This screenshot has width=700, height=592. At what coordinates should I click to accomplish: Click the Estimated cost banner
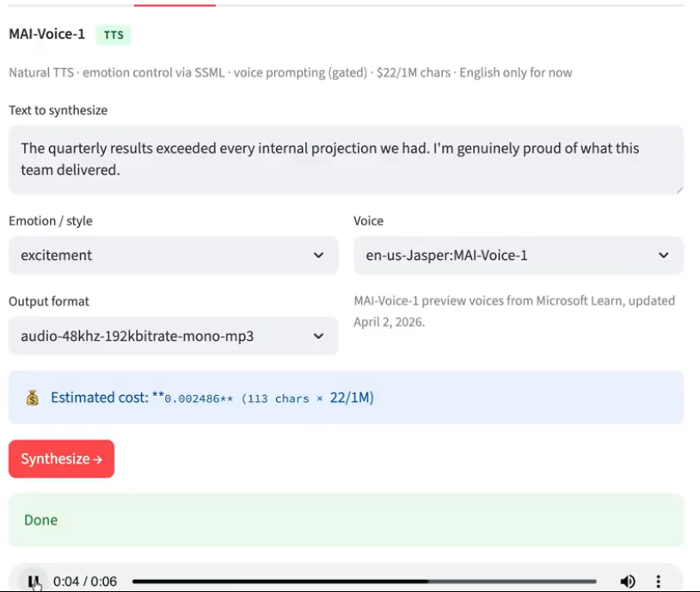point(344,397)
